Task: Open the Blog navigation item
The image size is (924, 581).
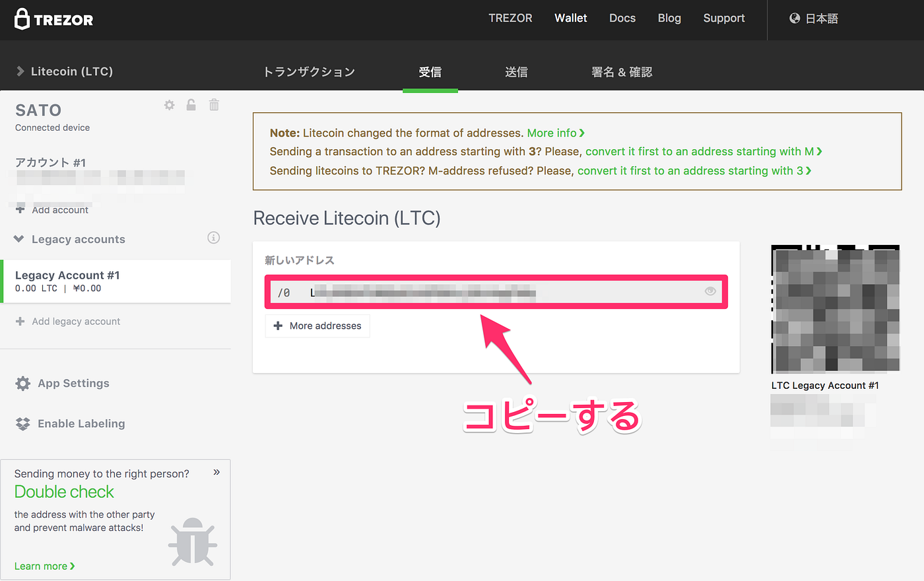Action: click(x=669, y=18)
